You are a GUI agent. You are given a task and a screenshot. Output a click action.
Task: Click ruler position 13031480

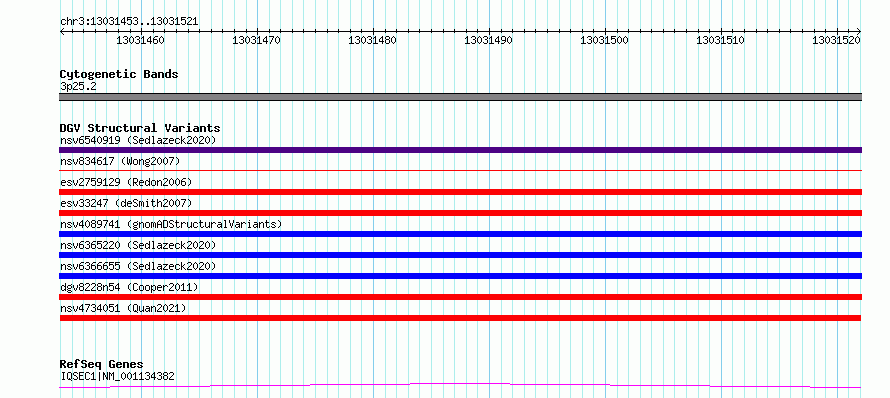(372, 40)
